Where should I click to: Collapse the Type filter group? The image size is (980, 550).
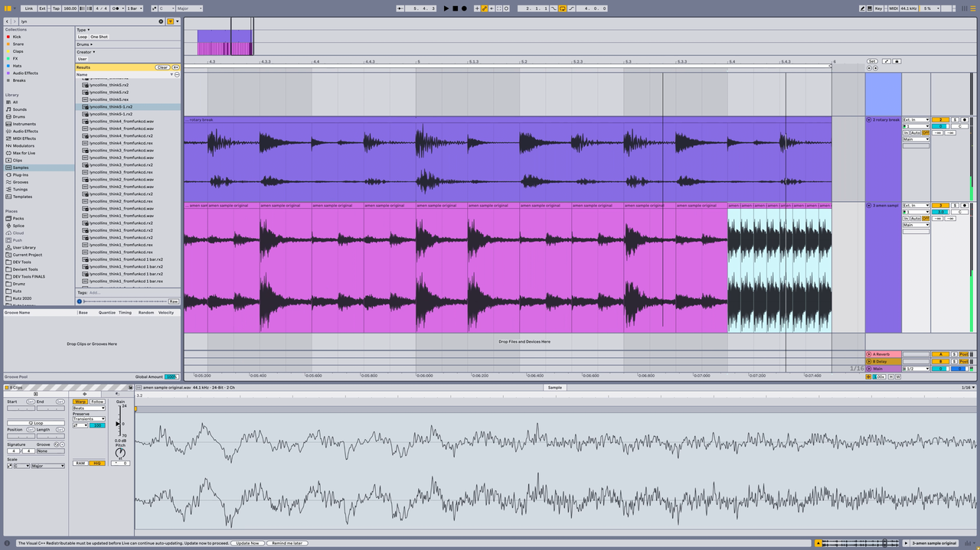(x=83, y=30)
